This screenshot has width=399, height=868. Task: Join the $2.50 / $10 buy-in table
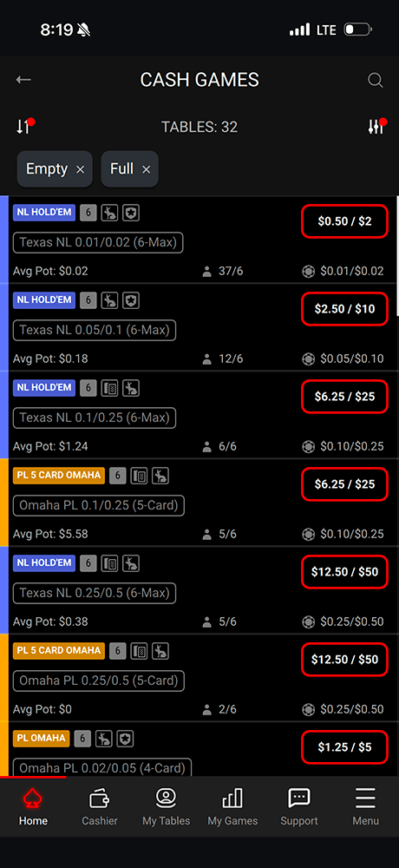tap(344, 309)
